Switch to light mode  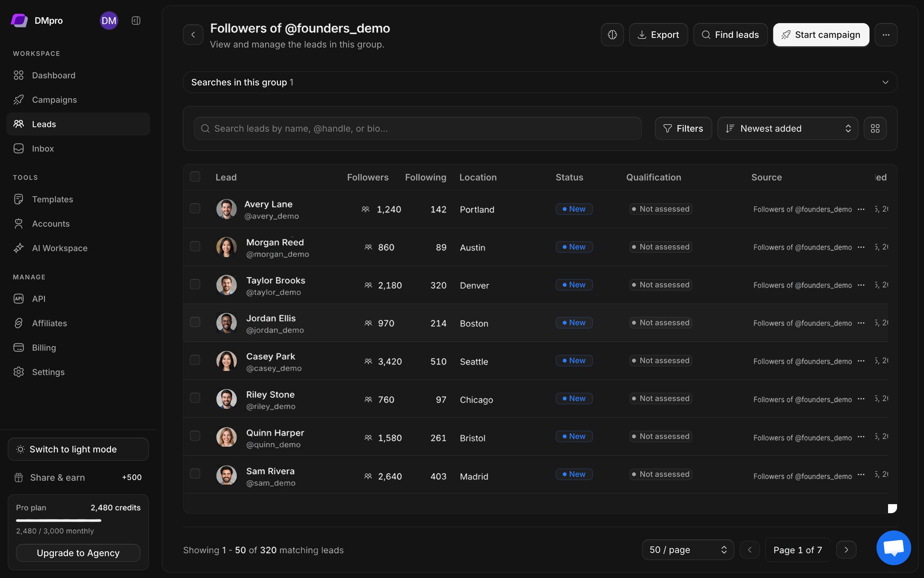click(x=78, y=449)
